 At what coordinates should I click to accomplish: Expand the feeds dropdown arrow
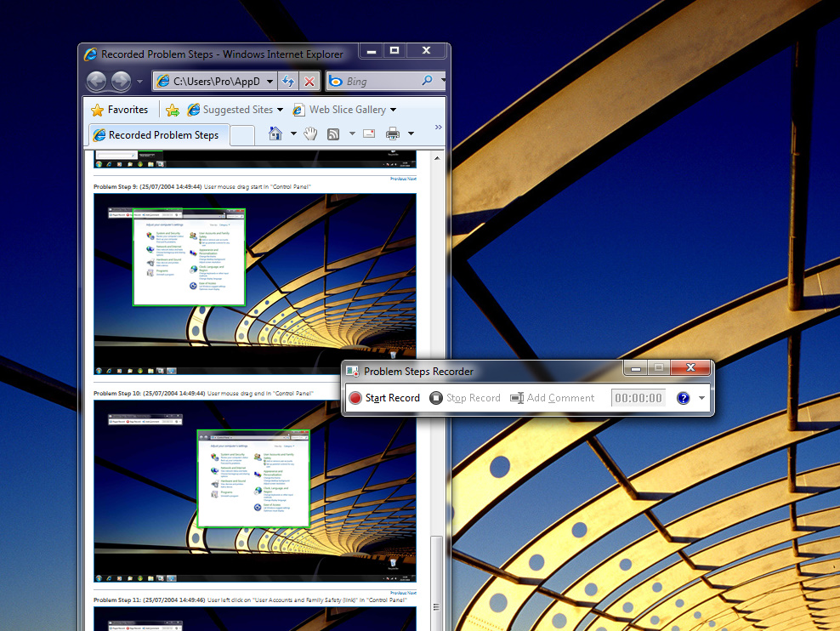coord(352,134)
